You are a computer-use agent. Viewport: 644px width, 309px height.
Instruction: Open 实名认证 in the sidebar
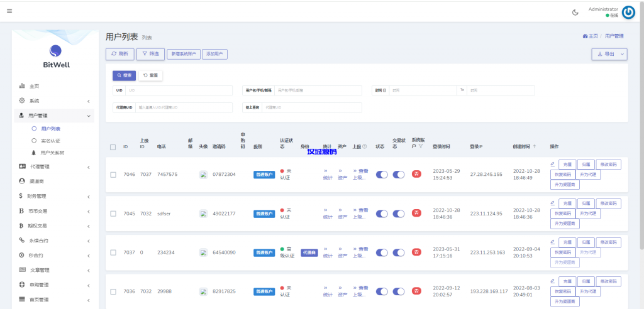[50, 141]
